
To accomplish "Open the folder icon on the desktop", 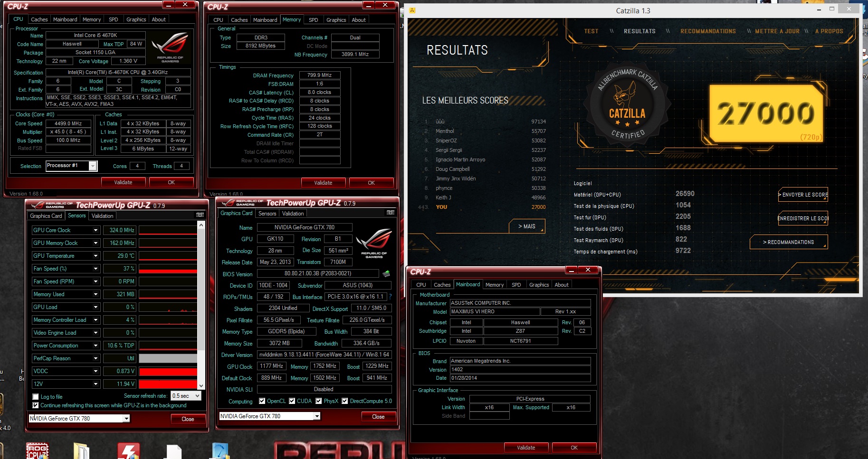I will 81,450.
